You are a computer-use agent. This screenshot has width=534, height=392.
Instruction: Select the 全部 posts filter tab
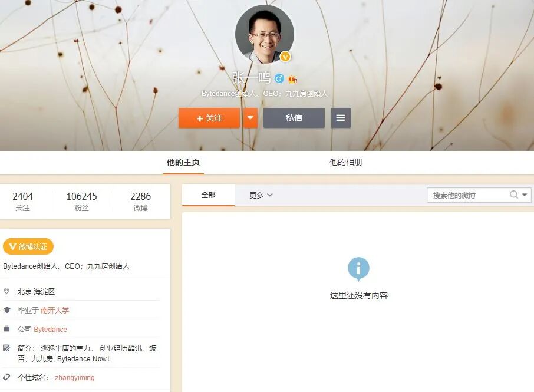[209, 195]
